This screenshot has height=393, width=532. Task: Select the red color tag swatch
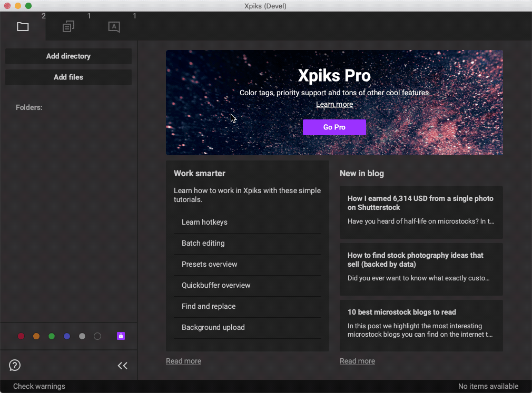pyautogui.click(x=21, y=336)
